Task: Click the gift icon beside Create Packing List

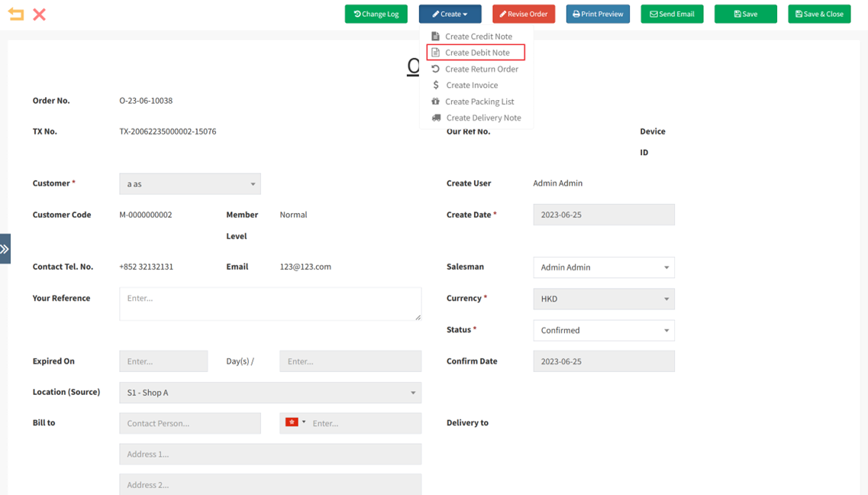Action: 436,101
